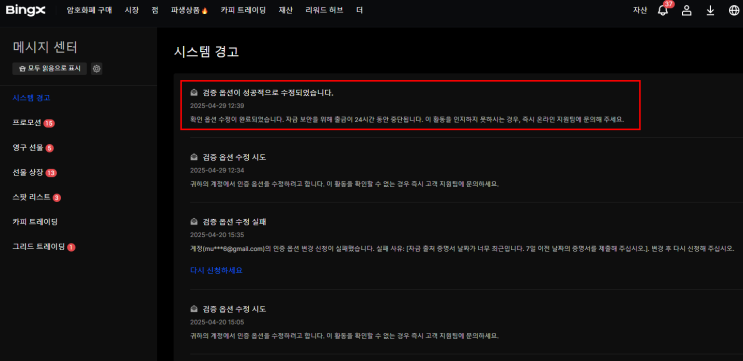Click the download app icon
The height and width of the screenshot is (361, 743).
tap(710, 10)
